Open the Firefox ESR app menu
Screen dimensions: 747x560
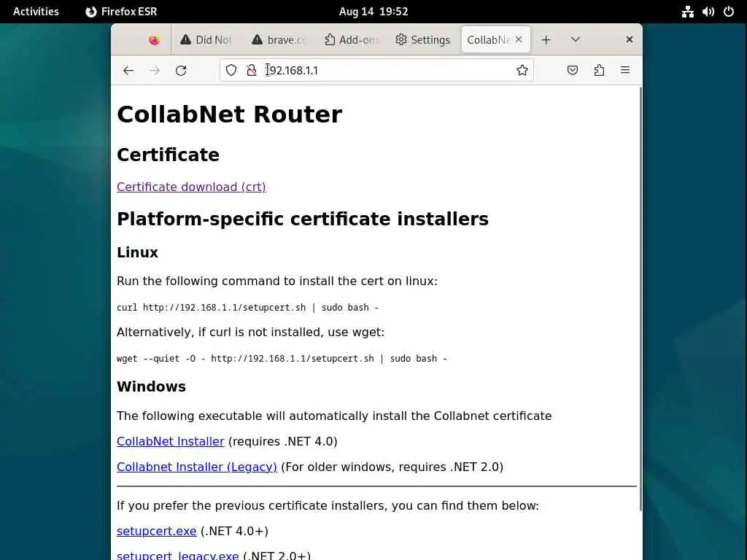pos(122,12)
